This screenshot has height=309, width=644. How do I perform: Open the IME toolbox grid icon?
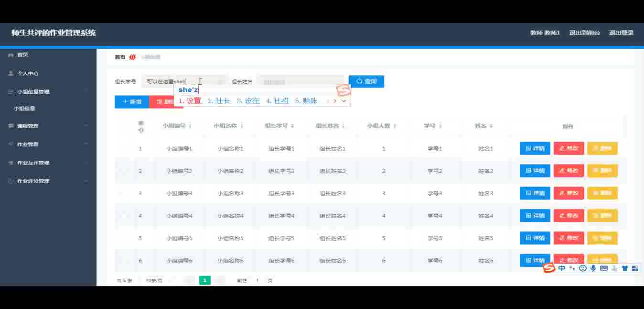[x=635, y=268]
